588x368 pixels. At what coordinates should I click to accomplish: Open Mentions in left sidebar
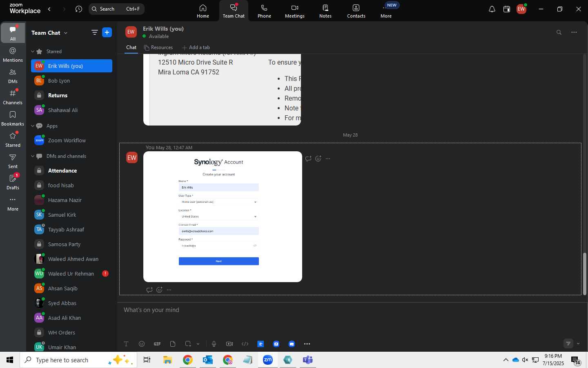tap(13, 54)
